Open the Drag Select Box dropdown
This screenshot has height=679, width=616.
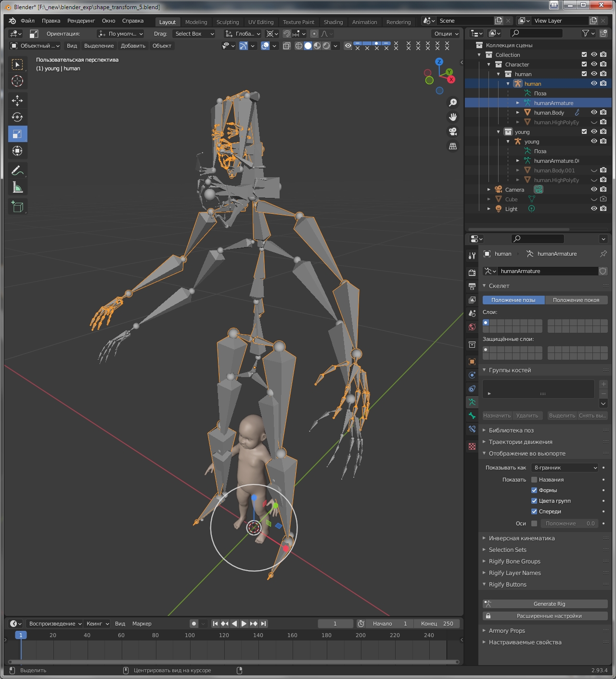click(x=194, y=34)
